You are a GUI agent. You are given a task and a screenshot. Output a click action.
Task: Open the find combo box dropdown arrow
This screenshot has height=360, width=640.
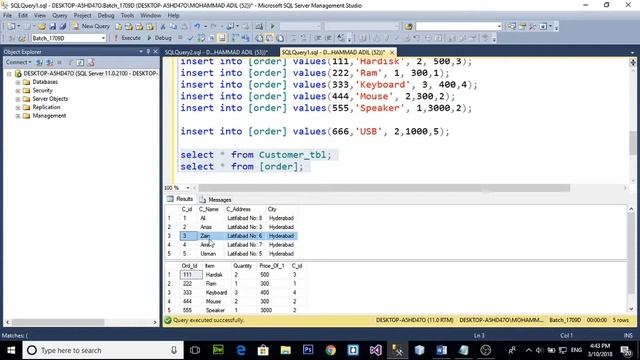pyautogui.click(x=499, y=26)
